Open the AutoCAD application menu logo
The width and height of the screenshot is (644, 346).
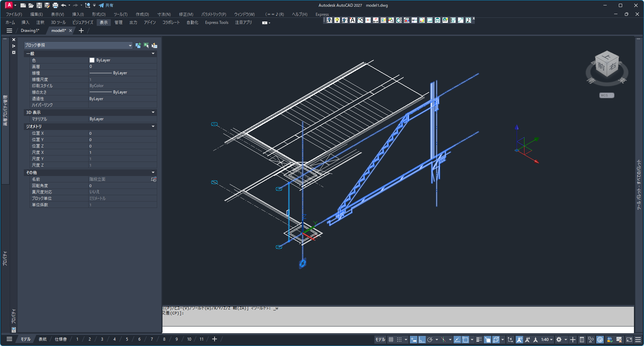tap(9, 5)
